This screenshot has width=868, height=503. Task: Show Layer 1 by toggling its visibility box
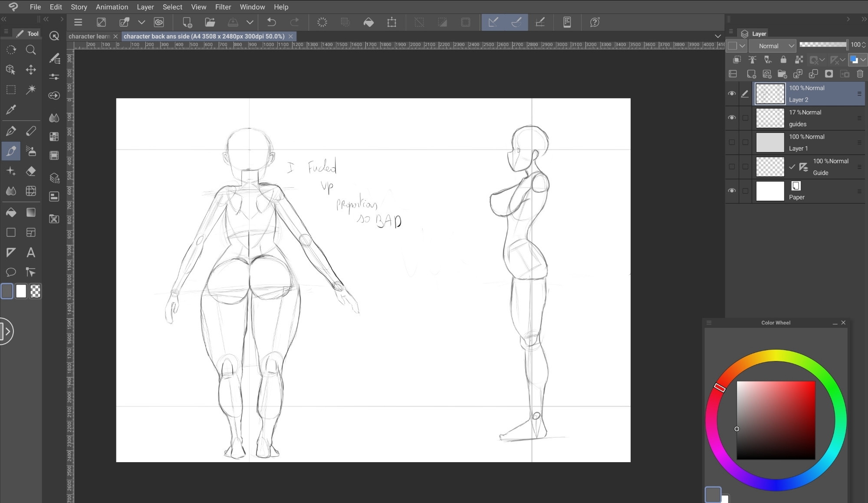coord(732,142)
